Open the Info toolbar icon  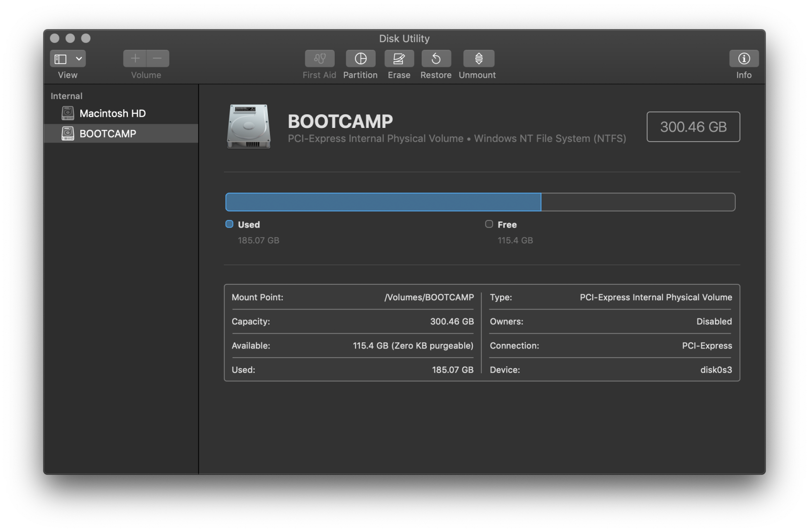tap(744, 59)
